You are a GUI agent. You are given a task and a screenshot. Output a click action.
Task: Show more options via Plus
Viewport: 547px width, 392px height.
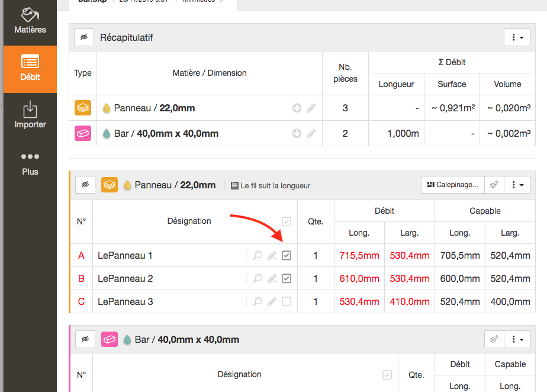pyautogui.click(x=30, y=163)
